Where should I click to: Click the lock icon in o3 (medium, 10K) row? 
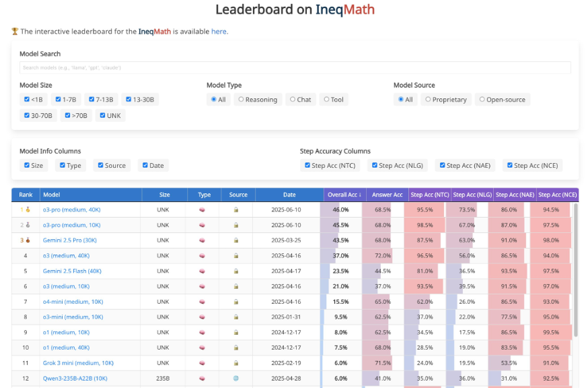pos(236,286)
